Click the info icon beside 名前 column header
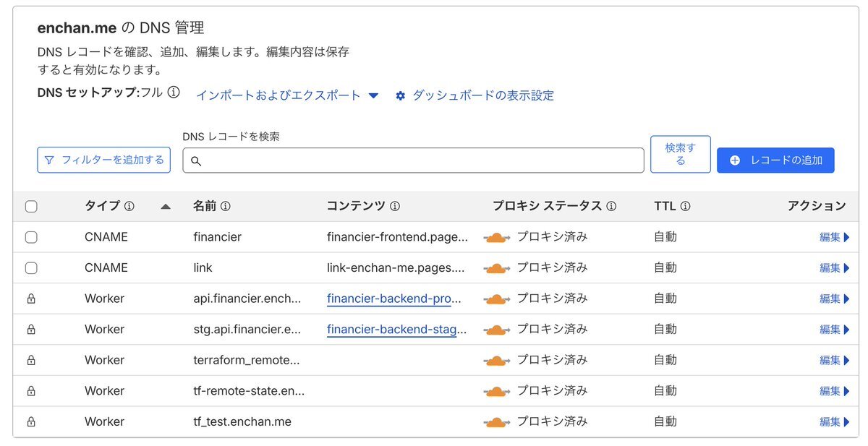 click(226, 206)
